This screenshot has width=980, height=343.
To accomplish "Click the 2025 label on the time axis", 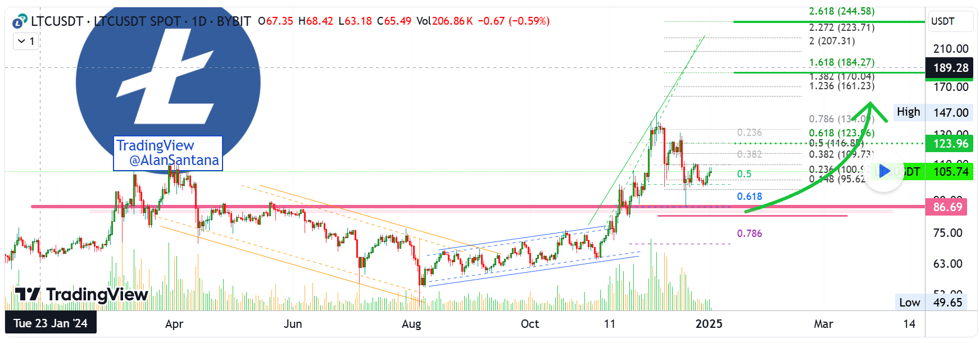I will 709,324.
